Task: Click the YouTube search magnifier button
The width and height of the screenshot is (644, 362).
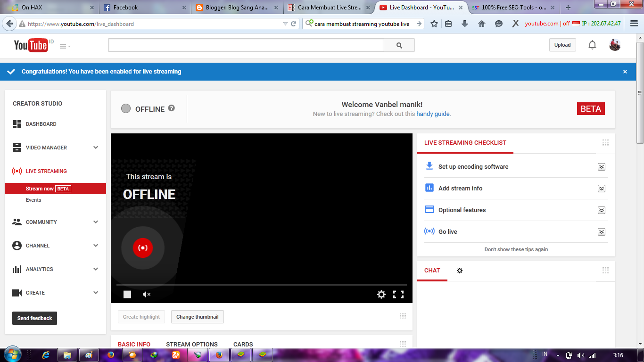Action: [399, 45]
